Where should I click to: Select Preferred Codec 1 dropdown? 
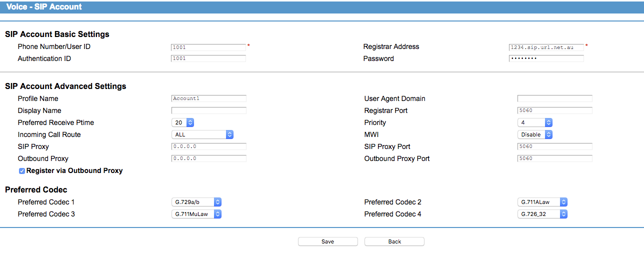[196, 202]
